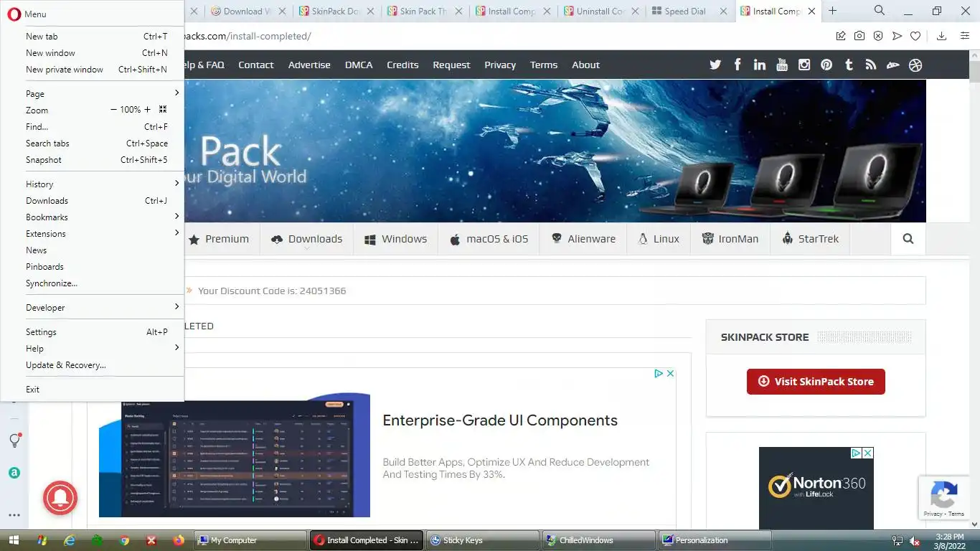This screenshot has height=551, width=980.
Task: Click the muted volume tray icon
Action: click(x=915, y=541)
